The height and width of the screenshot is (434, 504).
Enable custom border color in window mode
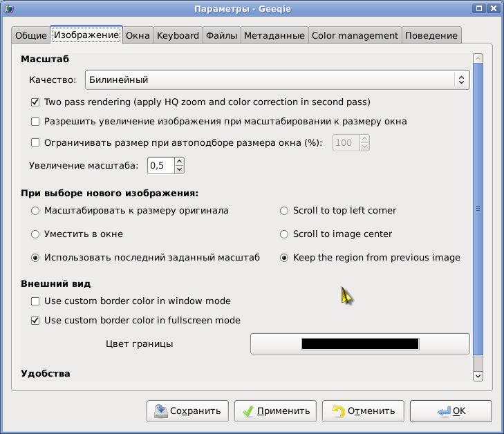35,301
